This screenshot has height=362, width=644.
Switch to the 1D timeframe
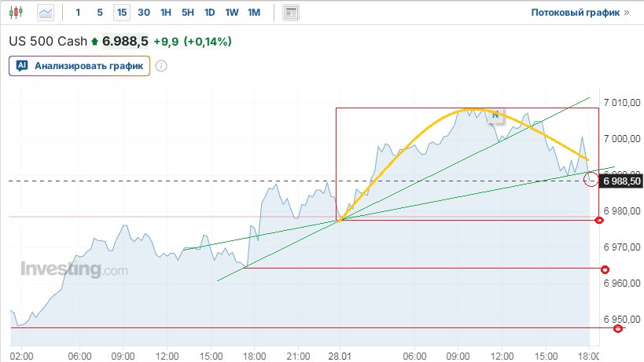coord(209,13)
